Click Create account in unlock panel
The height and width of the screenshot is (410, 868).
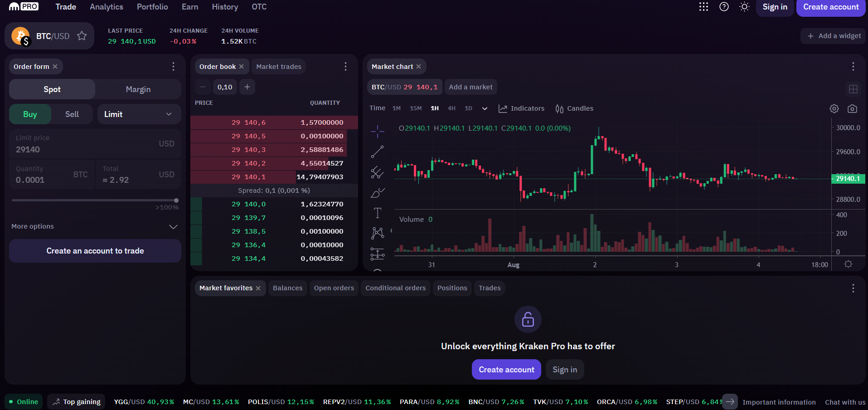(506, 370)
